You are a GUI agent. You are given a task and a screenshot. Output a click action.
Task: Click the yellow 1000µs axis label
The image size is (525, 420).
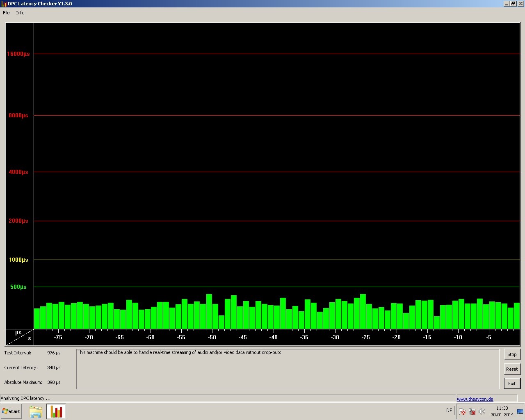pyautogui.click(x=18, y=260)
